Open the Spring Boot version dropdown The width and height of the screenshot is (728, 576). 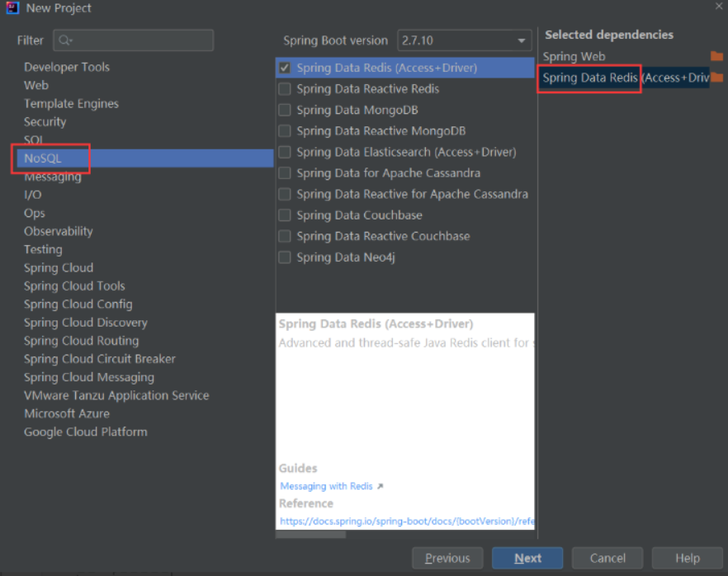coord(464,40)
